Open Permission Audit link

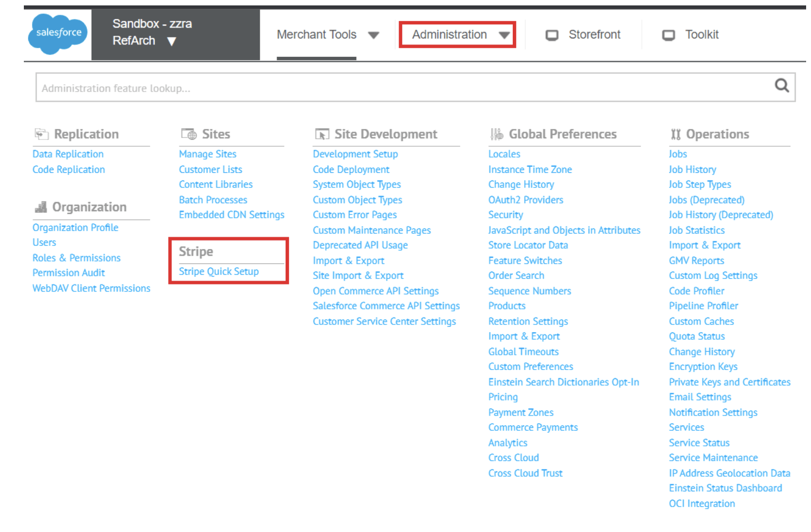click(69, 273)
